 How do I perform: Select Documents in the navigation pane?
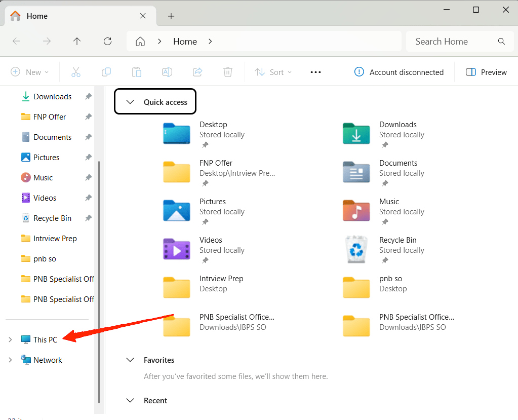(x=52, y=137)
